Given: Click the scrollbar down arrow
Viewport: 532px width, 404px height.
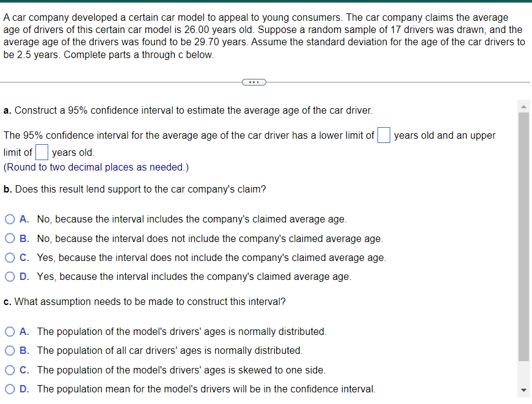Looking at the screenshot, I should coord(523,389).
